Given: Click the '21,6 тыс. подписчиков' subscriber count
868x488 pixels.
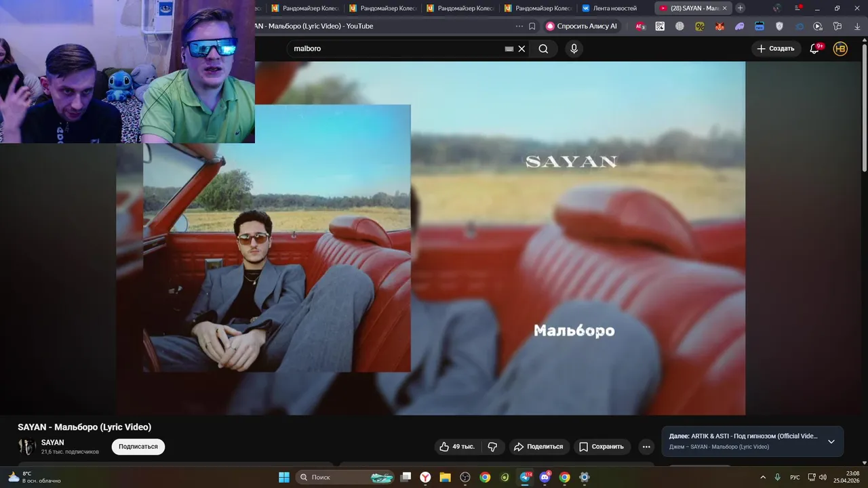Looking at the screenshot, I should (70, 451).
